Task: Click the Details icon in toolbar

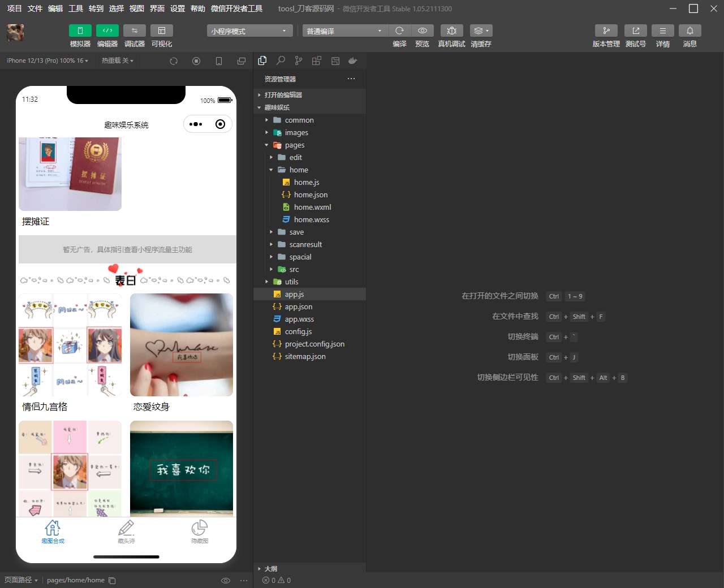Action: (x=662, y=31)
